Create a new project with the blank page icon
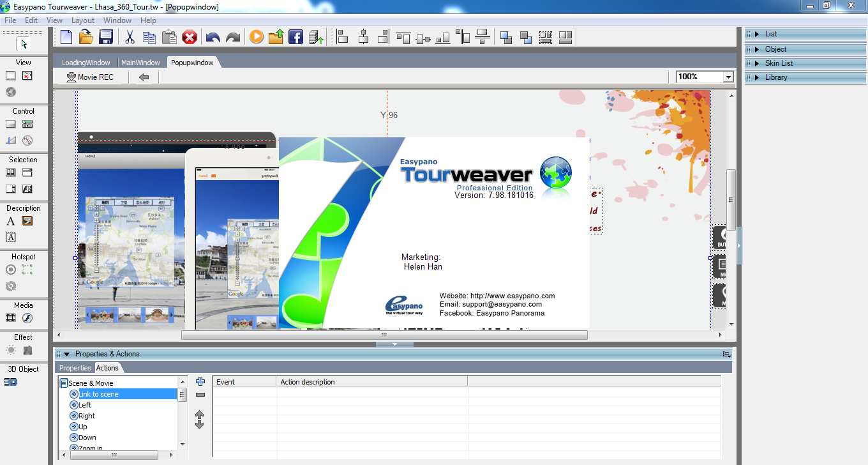Viewport: 868px width, 465px height. click(66, 37)
